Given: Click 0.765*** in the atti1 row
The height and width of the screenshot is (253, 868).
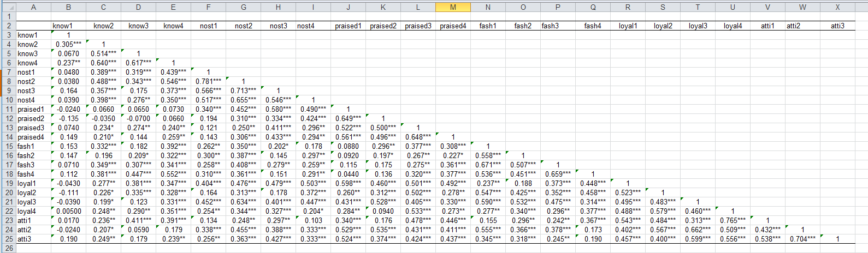Looking at the screenshot, I should coord(733,220).
